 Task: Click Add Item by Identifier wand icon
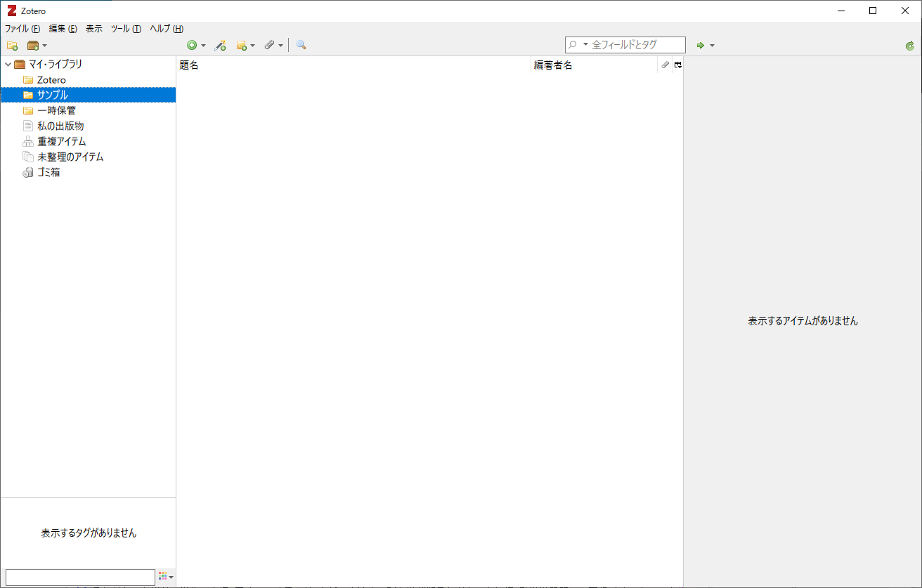pyautogui.click(x=220, y=45)
